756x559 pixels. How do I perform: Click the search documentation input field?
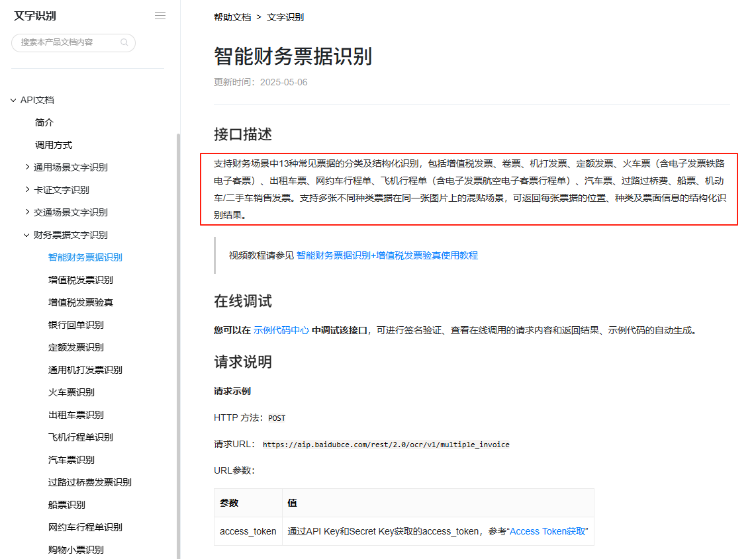(x=66, y=42)
